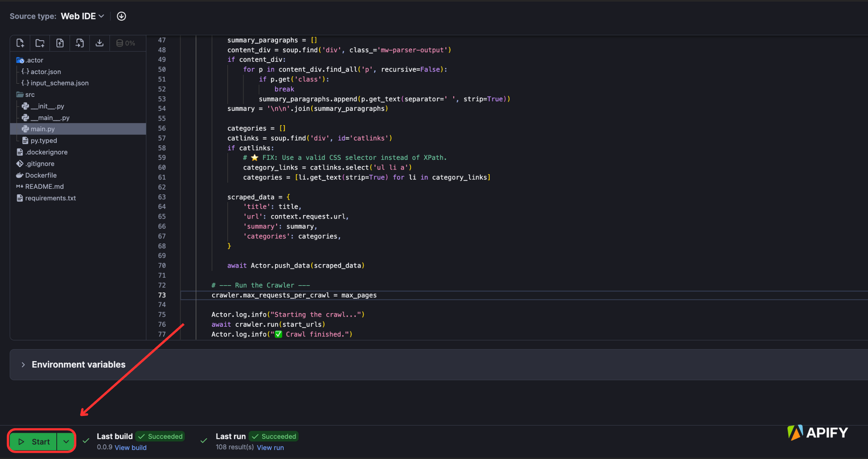The height and width of the screenshot is (459, 868).
Task: Click the file refresh icon in file toolbar
Action: pyautogui.click(x=80, y=43)
